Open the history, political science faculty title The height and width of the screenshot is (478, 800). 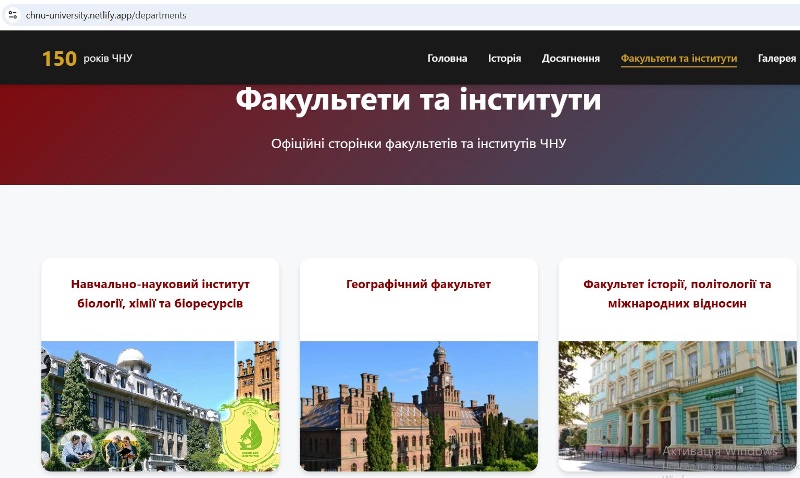pos(677,294)
